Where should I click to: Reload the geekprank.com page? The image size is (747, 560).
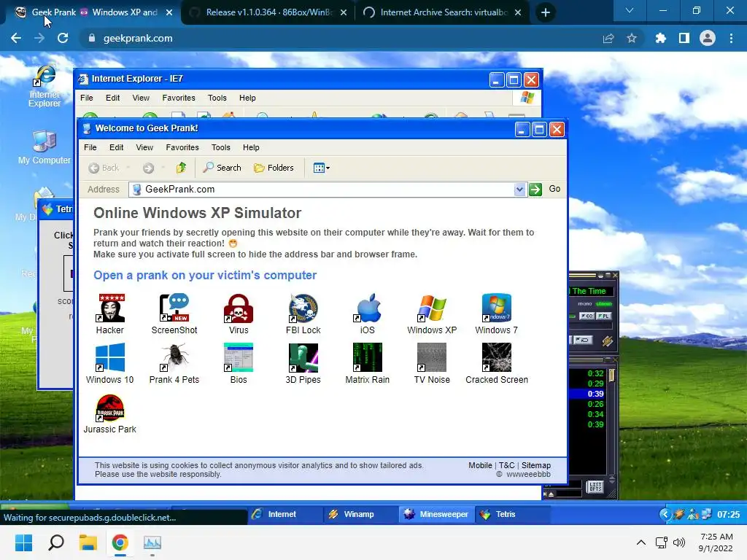coord(63,38)
